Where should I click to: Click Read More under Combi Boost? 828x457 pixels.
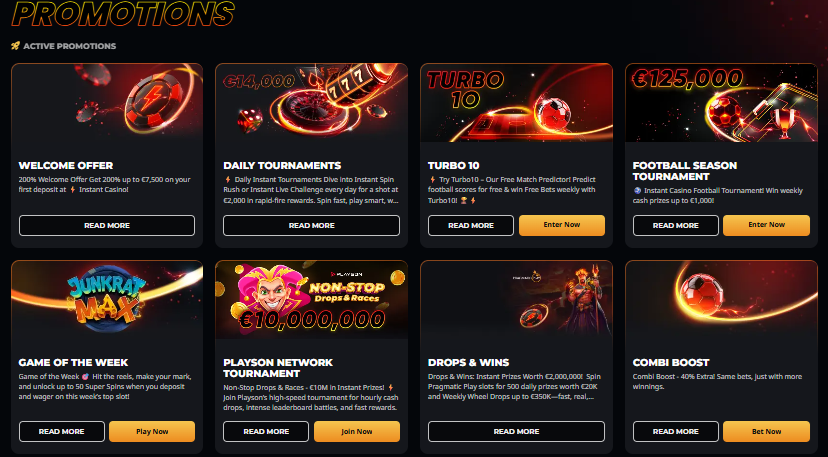[x=675, y=432]
